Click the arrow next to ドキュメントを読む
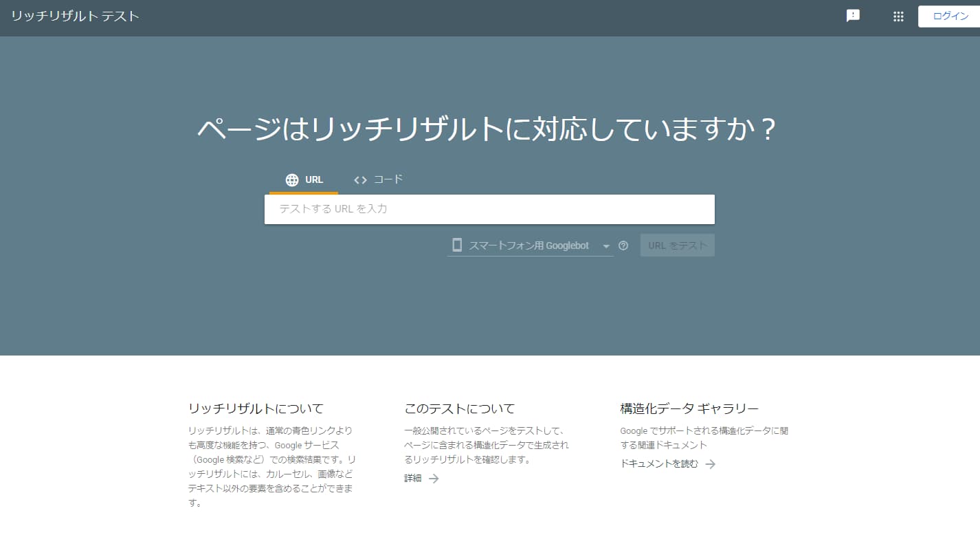The width and height of the screenshot is (980, 546). coord(710,464)
